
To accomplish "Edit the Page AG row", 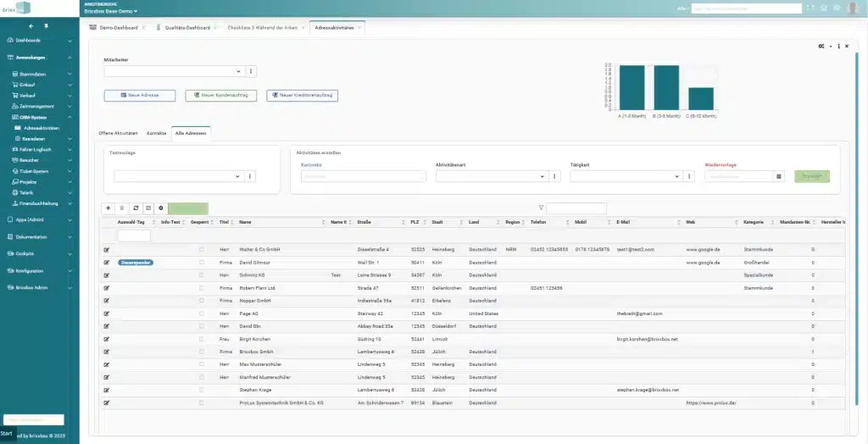I will coord(106,314).
